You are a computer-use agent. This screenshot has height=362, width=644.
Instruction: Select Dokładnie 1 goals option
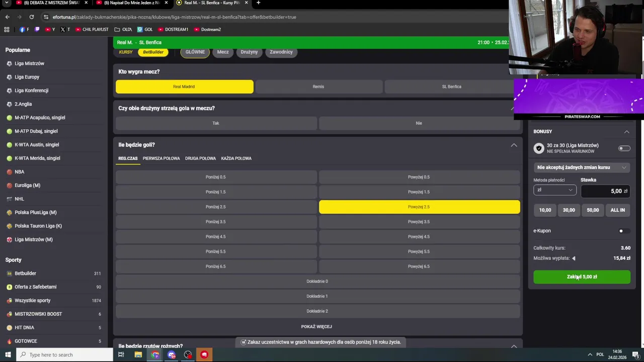coord(317,297)
